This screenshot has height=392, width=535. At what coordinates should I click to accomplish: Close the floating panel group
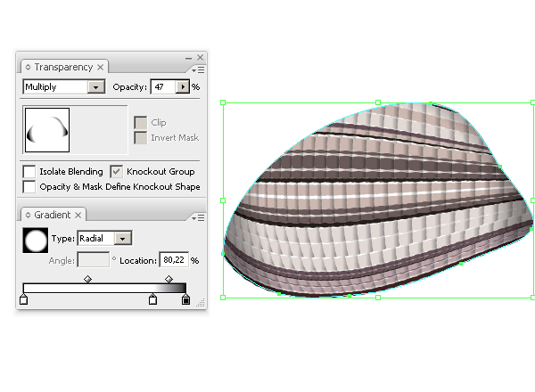pos(201,58)
